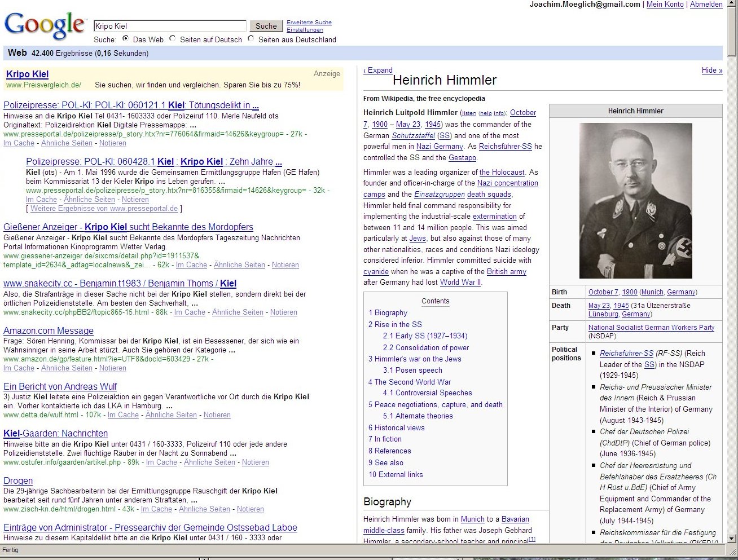The width and height of the screenshot is (738, 560).
Task: Open the Kripo Kiel sponsored ad link
Action: pyautogui.click(x=27, y=74)
